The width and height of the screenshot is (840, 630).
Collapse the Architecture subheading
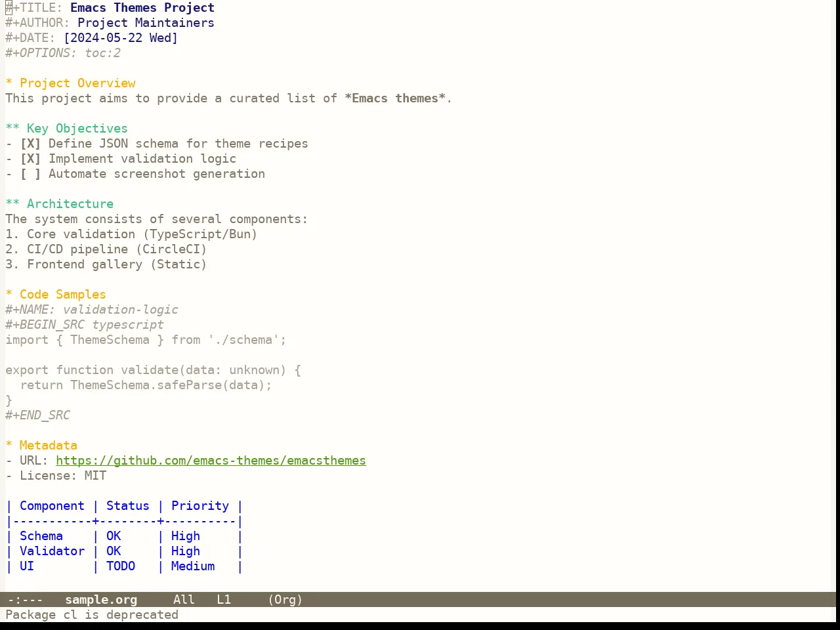[59, 204]
